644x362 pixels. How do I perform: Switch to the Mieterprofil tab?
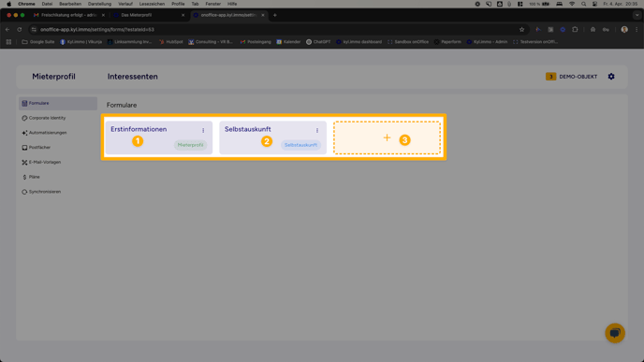[53, 77]
